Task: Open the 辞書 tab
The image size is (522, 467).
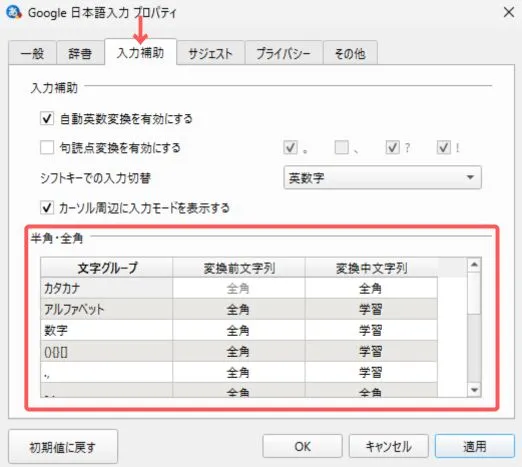Action: pyautogui.click(x=80, y=53)
